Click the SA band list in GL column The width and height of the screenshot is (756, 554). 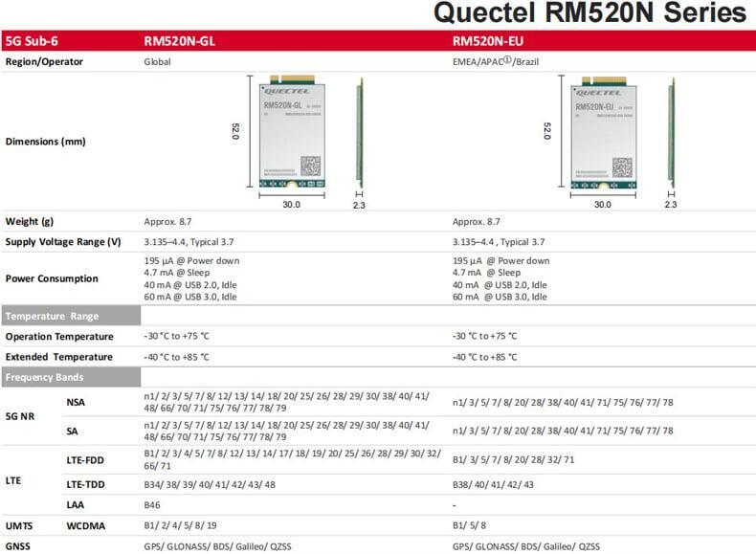pos(286,432)
